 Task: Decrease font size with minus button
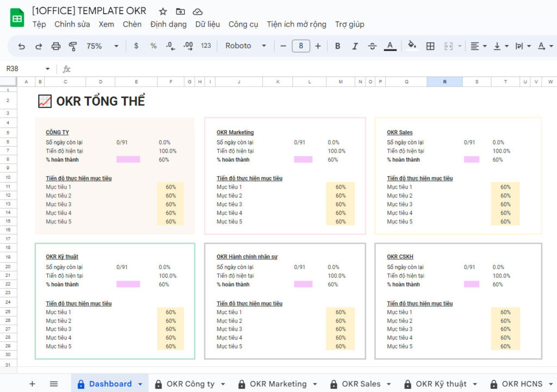[x=283, y=46]
